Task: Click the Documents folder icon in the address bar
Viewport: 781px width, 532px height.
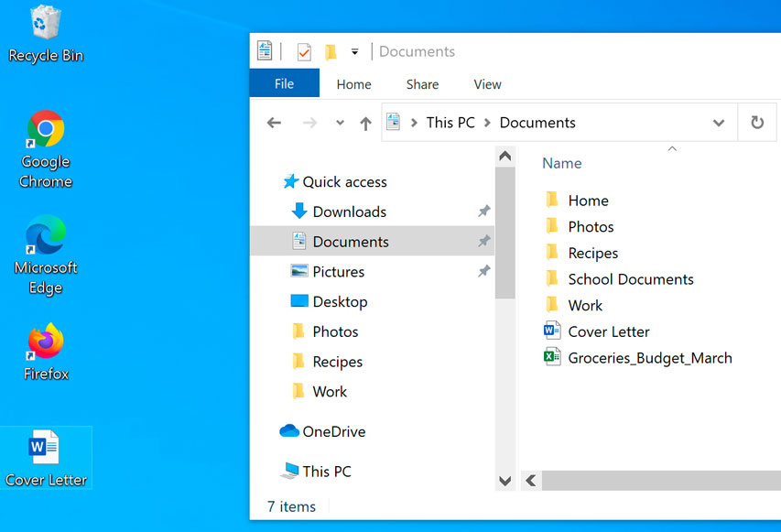Action: [394, 122]
